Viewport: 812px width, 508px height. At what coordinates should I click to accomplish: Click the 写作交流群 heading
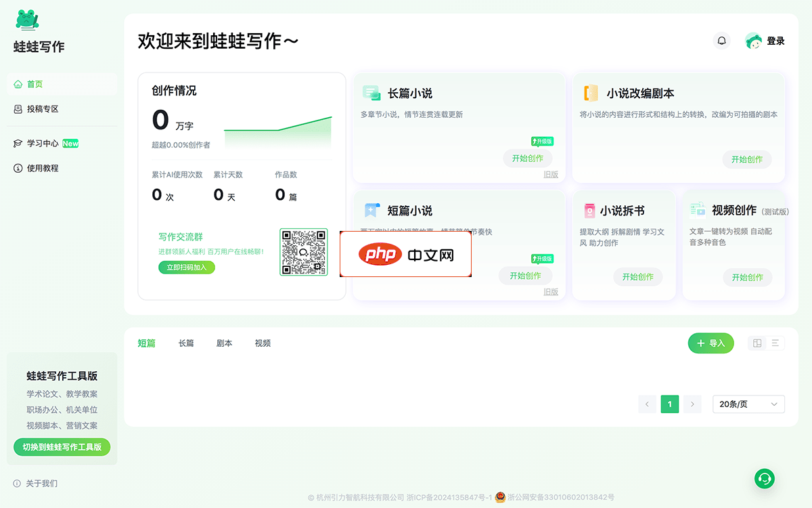tap(181, 237)
